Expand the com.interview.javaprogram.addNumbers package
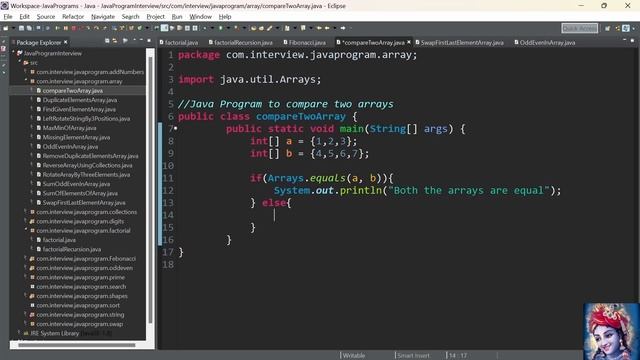 click(x=26, y=72)
